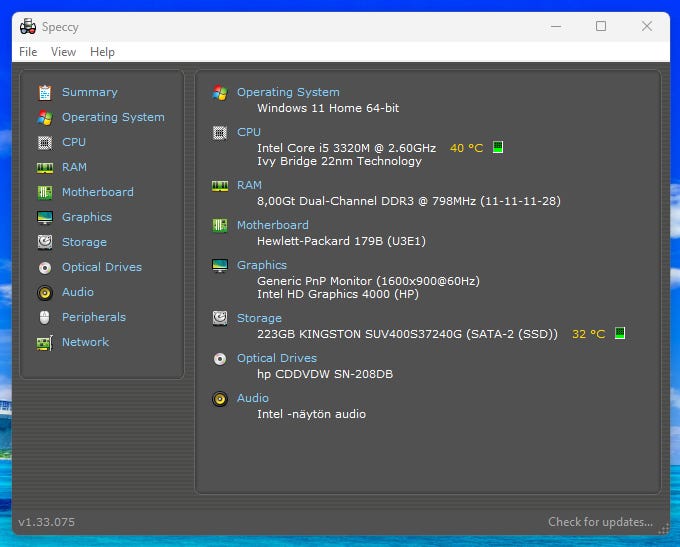Click the Windows flag icon in summary panel
The width and height of the screenshot is (680, 547).
pos(220,92)
